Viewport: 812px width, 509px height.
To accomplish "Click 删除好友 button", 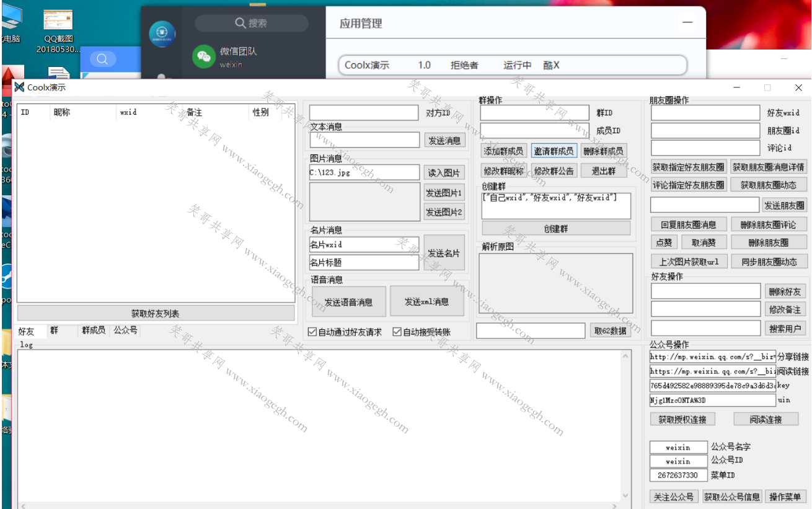I will point(785,291).
